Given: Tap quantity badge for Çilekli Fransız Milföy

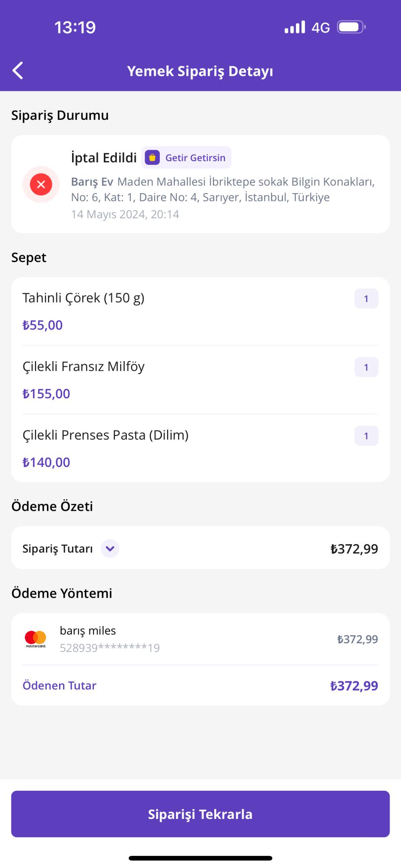Looking at the screenshot, I should click(366, 367).
